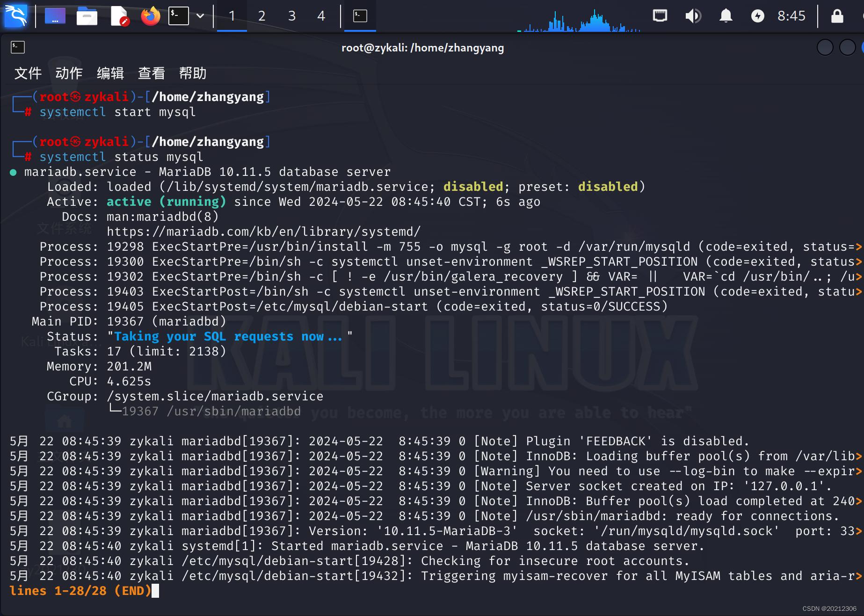Image resolution: width=864 pixels, height=616 pixels.
Task: Expand the terminal launcher dropdown arrow
Action: tap(200, 16)
